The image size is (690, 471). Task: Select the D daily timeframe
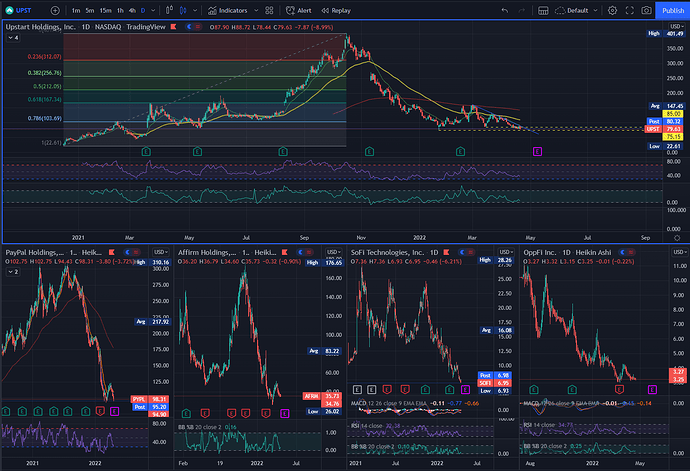pos(143,11)
